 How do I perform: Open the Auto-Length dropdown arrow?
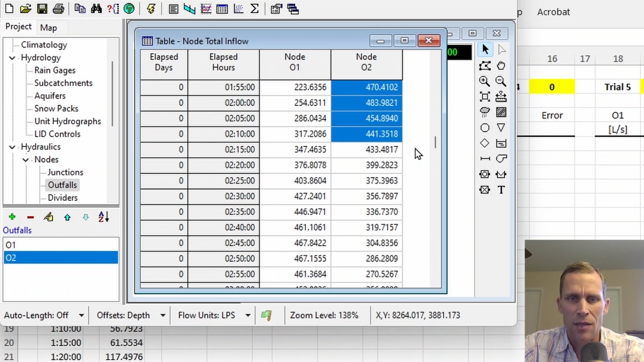point(81,315)
